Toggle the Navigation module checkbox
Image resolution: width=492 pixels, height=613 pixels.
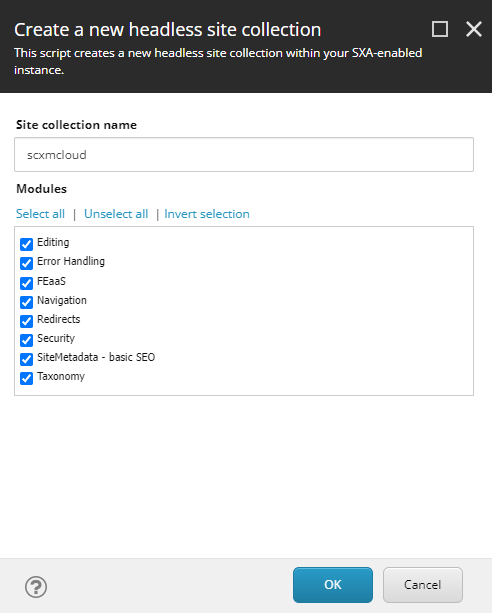click(x=27, y=302)
